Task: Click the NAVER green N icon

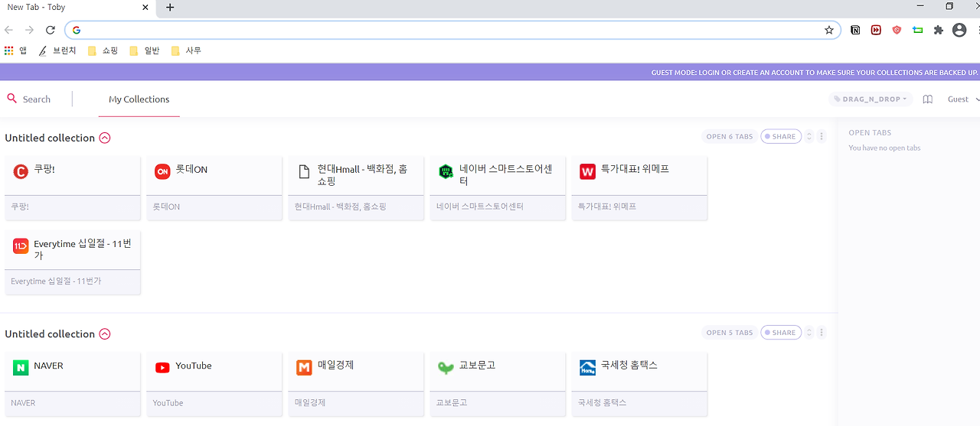Action: pos(21,368)
